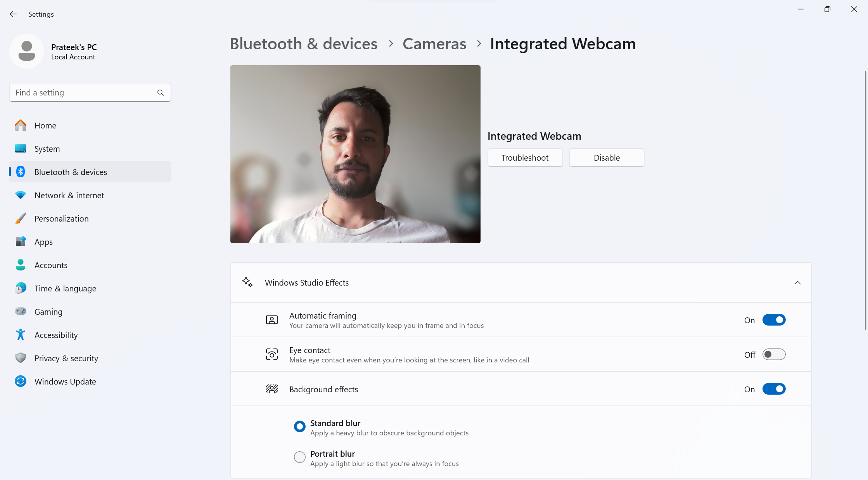Click Cameras breadcrumb link
Screen dimensions: 868x480
click(x=434, y=44)
